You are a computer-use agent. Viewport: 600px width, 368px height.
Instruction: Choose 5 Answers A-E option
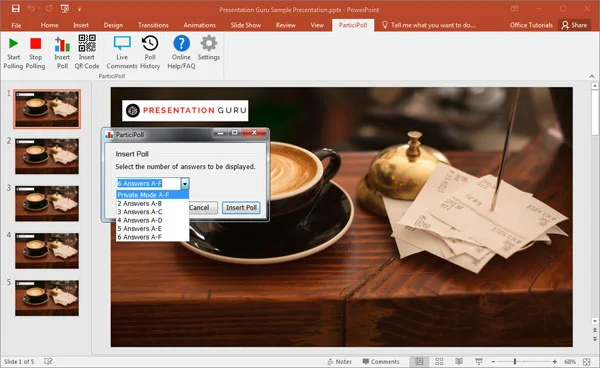coord(152,228)
